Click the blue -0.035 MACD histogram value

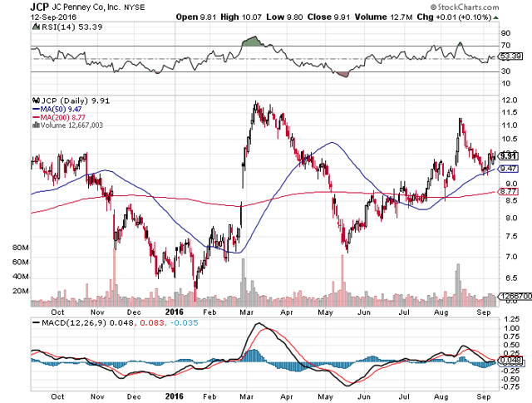pyautogui.click(x=184, y=322)
